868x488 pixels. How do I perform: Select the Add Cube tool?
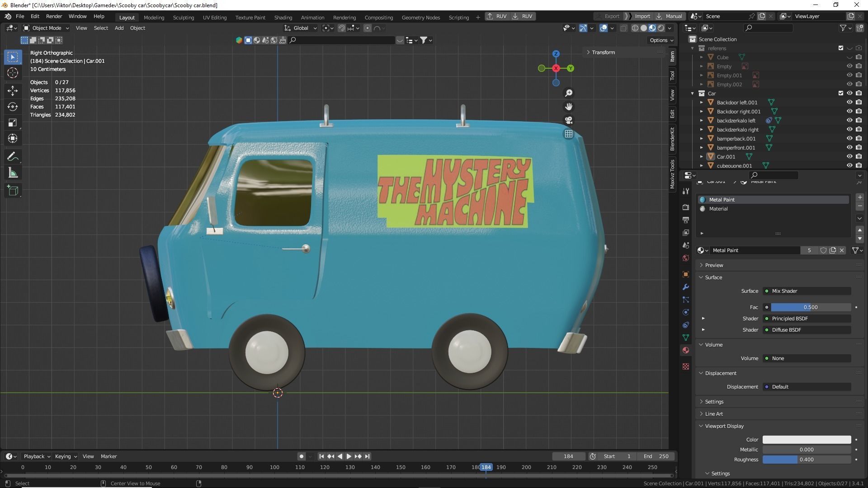[13, 191]
